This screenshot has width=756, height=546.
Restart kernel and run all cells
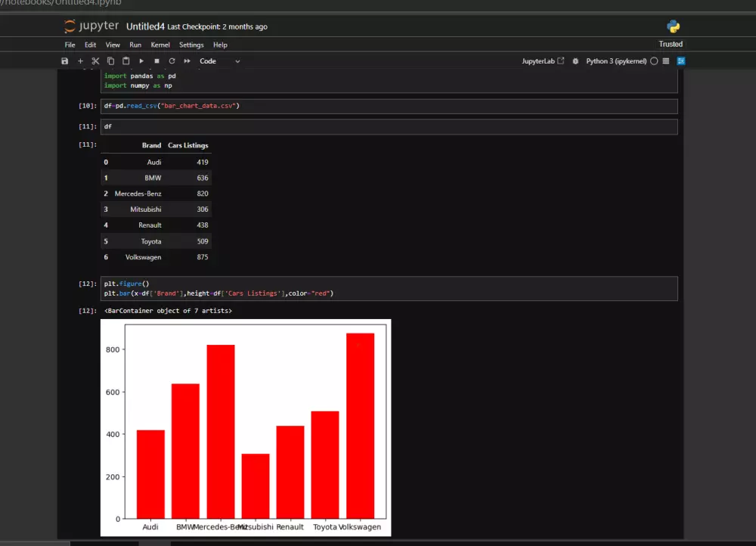pyautogui.click(x=187, y=61)
